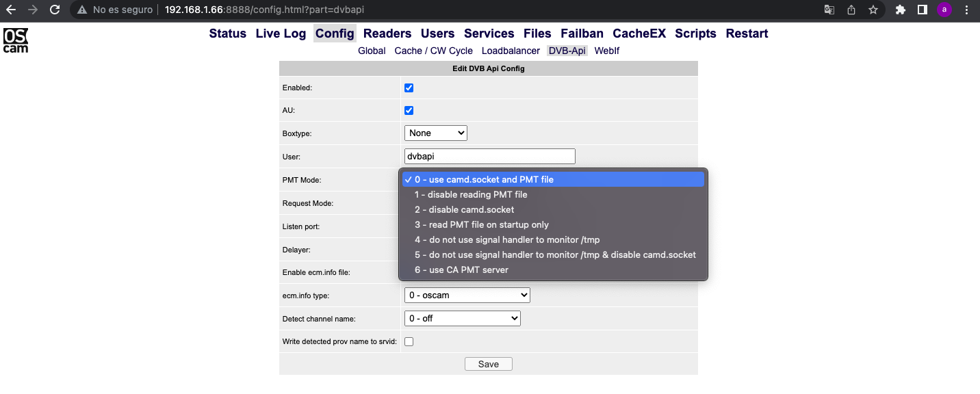The width and height of the screenshot is (980, 394).
Task: Click into the User text field
Action: [490, 157]
